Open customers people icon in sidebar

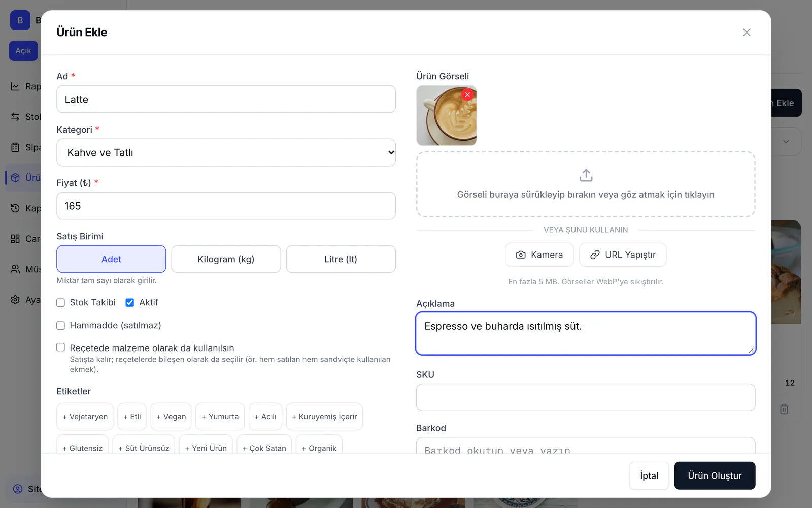(15, 269)
